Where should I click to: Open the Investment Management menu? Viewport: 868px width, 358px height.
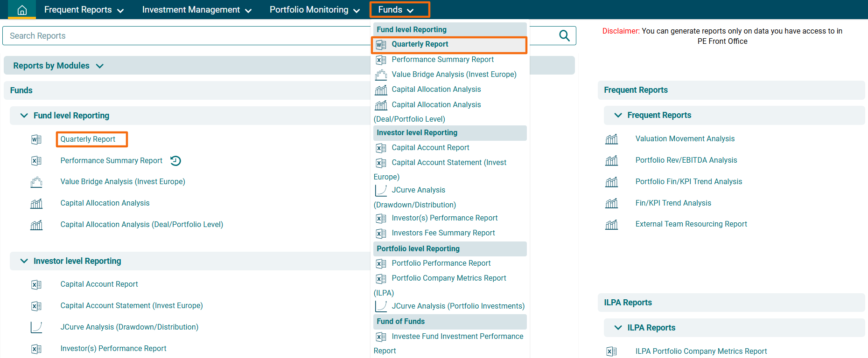point(196,10)
